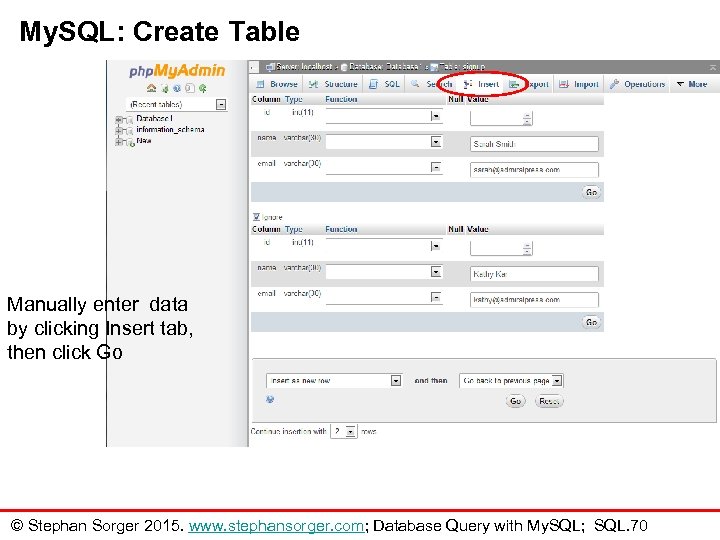Click the New database icon in tree
This screenshot has height=540, width=720.
pos(130,142)
